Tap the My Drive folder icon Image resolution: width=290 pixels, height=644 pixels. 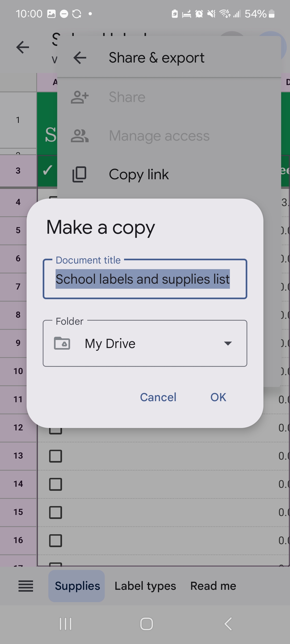62,343
